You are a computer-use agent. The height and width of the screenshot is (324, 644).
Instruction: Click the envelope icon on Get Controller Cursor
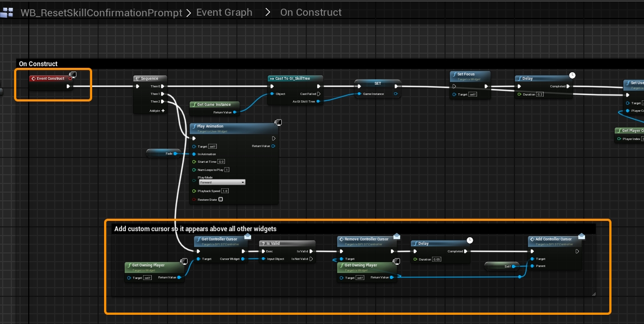click(x=248, y=236)
